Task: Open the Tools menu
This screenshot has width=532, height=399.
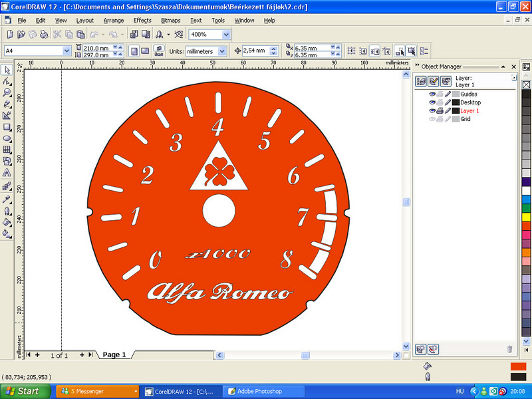Action: pyautogui.click(x=218, y=21)
